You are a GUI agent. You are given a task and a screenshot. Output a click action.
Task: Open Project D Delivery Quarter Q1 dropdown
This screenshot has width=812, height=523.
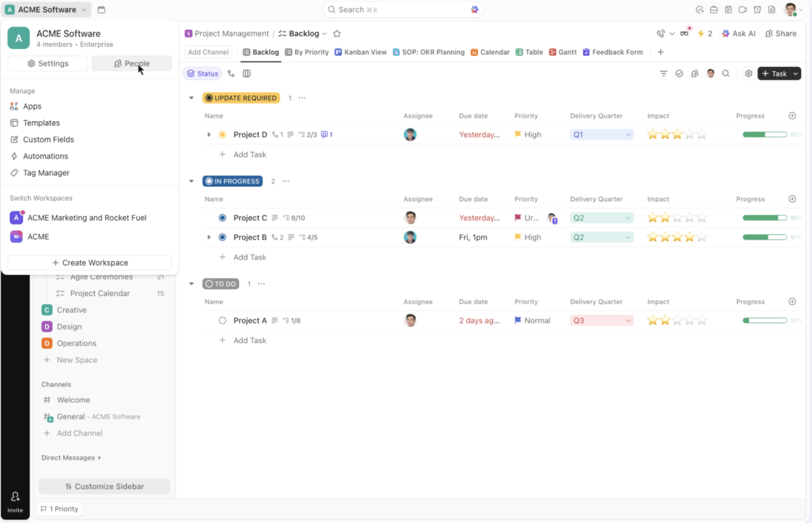601,135
